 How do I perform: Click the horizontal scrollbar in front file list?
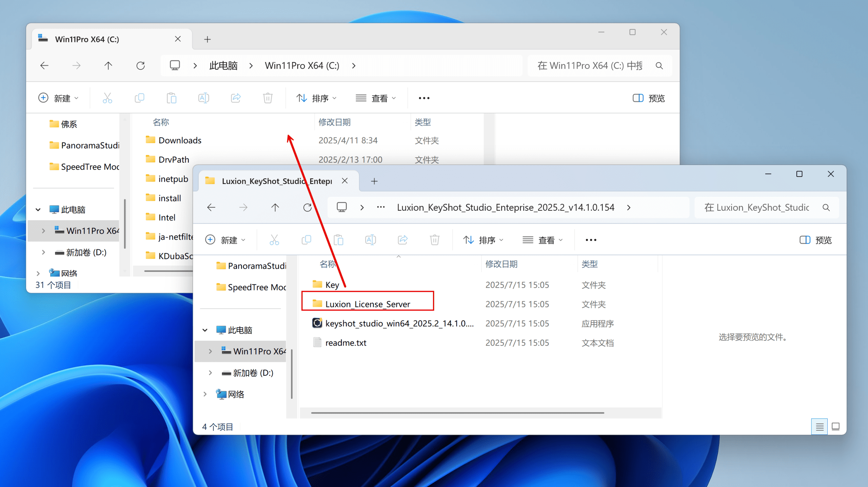coord(457,413)
